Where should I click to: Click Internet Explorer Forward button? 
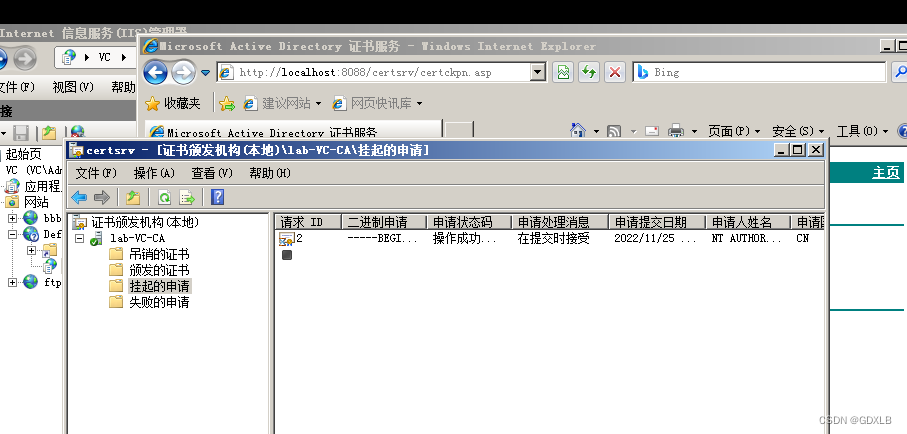(x=183, y=72)
